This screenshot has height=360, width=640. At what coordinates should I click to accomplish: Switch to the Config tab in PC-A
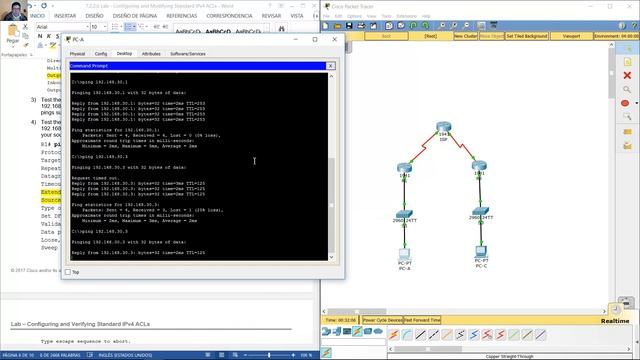(101, 53)
